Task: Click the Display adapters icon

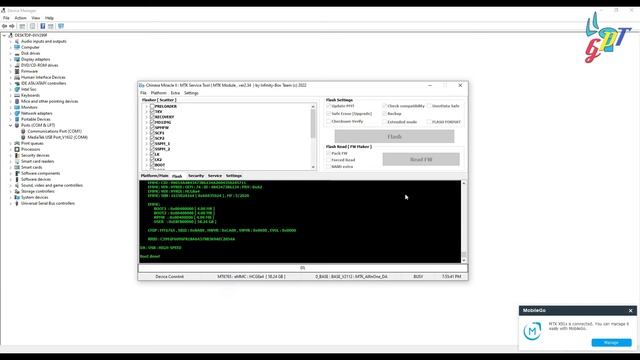Action: [x=17, y=59]
